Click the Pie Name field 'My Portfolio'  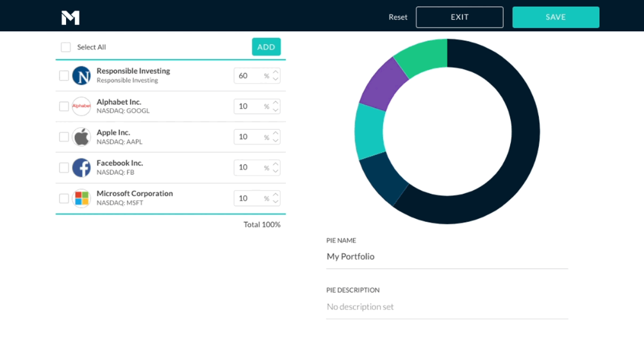click(447, 257)
